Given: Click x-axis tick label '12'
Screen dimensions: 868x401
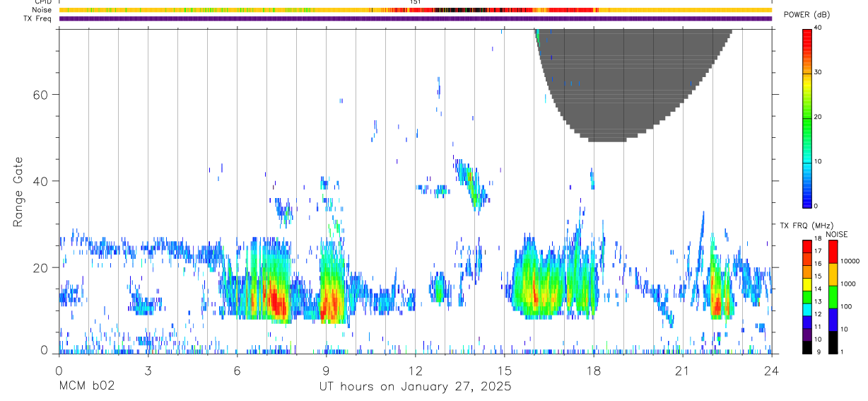Looking at the screenshot, I should tap(415, 371).
